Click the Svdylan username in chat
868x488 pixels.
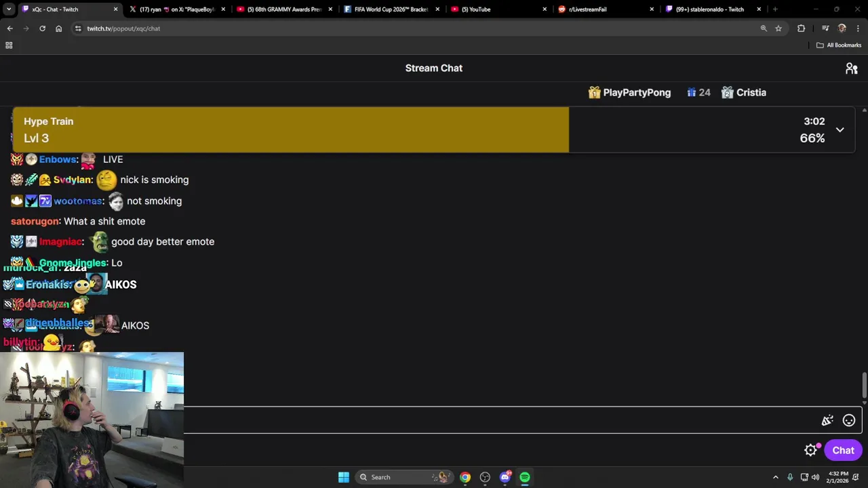(x=72, y=180)
